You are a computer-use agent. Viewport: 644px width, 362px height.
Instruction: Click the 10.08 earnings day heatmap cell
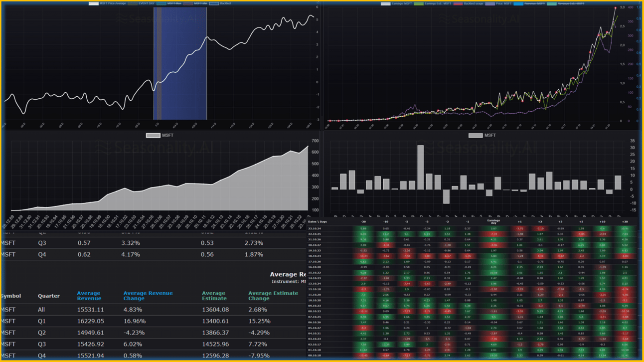click(493, 273)
